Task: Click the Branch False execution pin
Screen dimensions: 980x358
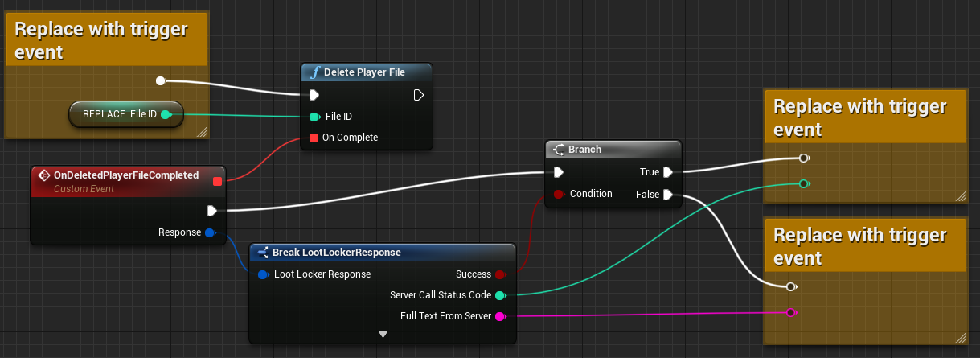Action: pyautogui.click(x=667, y=194)
